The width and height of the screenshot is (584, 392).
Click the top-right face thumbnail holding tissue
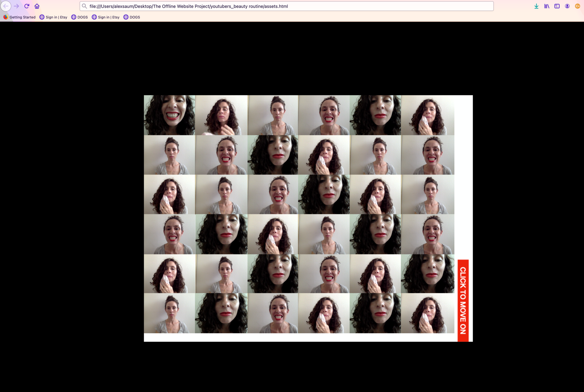point(427,115)
